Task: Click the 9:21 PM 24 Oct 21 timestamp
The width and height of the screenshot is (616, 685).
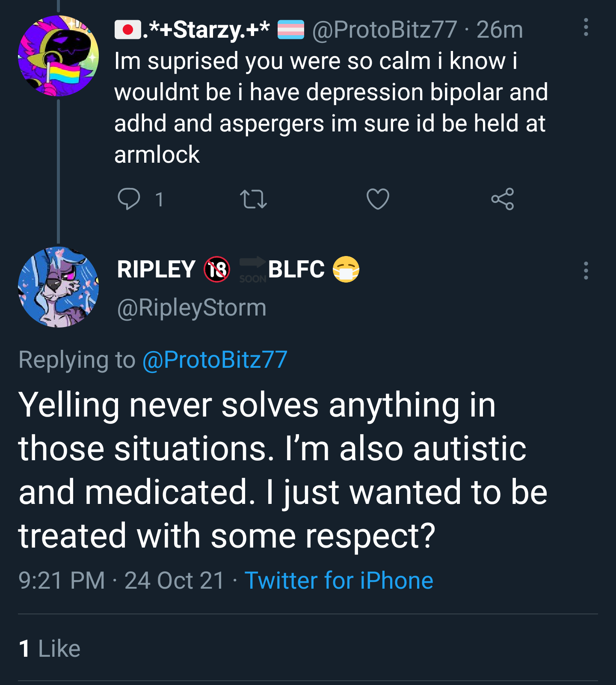Action: pos(121,581)
